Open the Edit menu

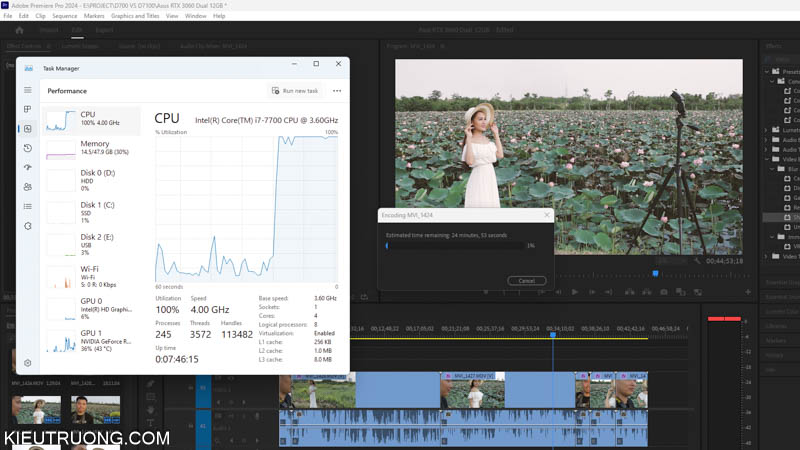pos(23,16)
